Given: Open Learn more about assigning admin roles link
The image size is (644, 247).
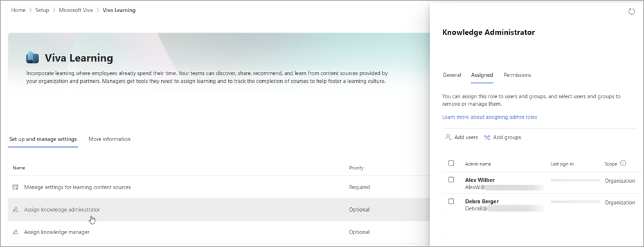Looking at the screenshot, I should pos(490,117).
